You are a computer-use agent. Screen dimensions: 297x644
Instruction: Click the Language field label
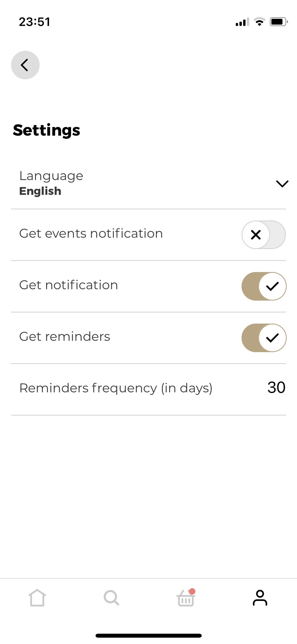pos(51,176)
